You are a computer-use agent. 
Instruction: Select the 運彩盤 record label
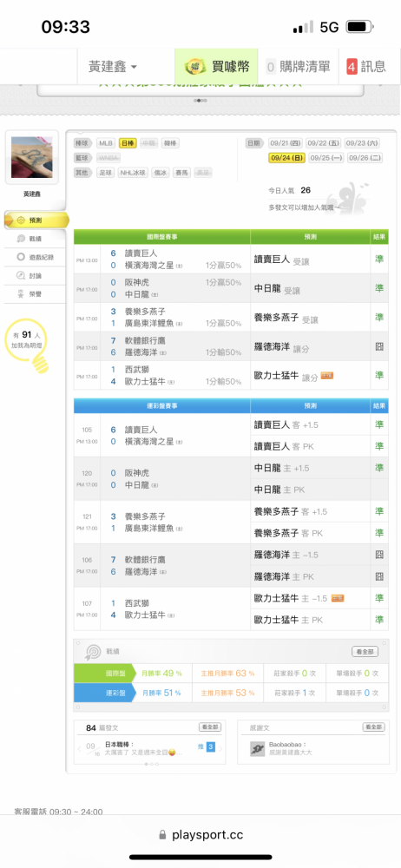tap(105, 693)
